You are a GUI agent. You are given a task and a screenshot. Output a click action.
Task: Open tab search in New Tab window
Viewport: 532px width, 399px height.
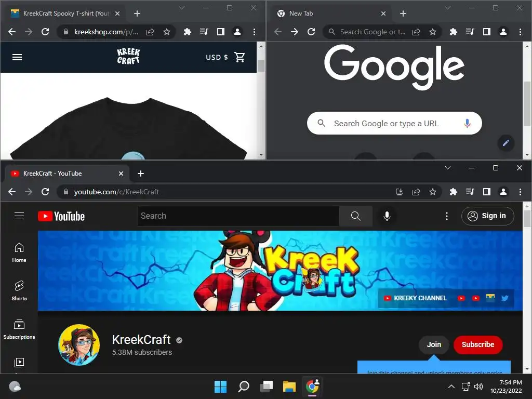point(448,8)
